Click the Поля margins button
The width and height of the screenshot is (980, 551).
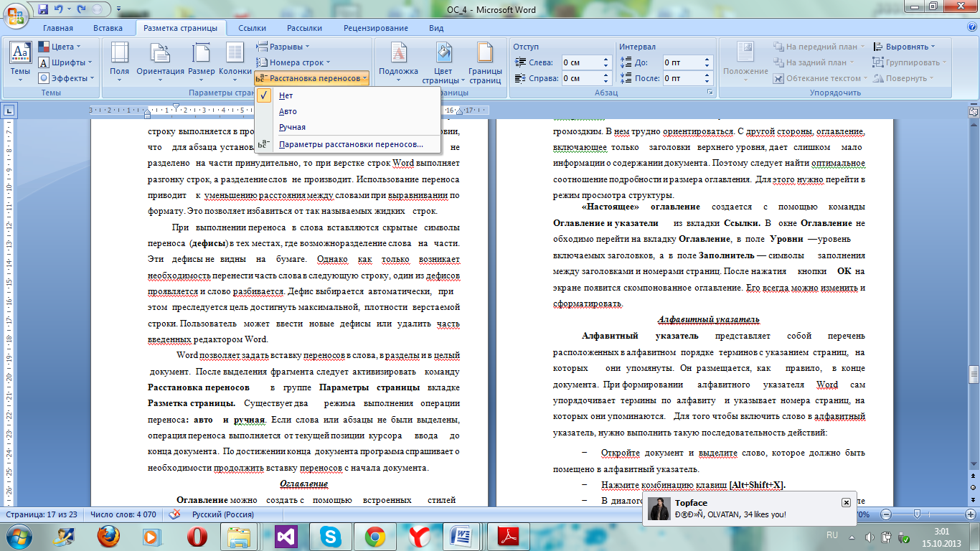click(x=119, y=61)
